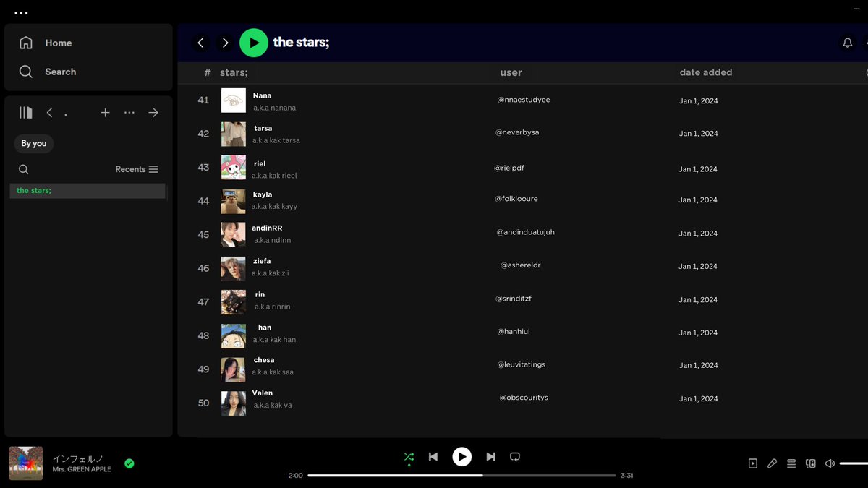Search in library magnifier icon
868x488 pixels.
pos(24,169)
